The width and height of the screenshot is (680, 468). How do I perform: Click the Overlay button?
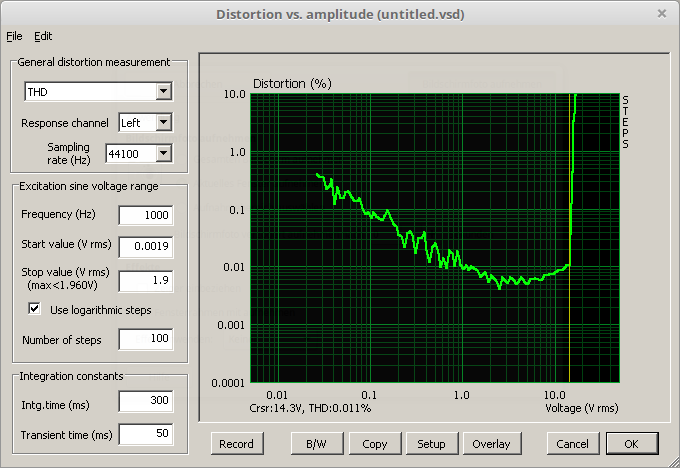coord(491,443)
